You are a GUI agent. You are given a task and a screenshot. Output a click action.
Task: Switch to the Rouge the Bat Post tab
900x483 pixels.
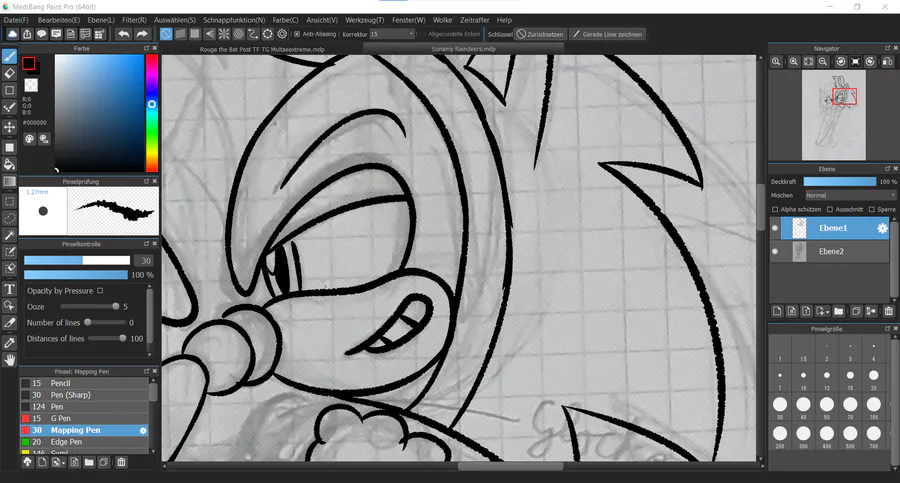coord(262,49)
